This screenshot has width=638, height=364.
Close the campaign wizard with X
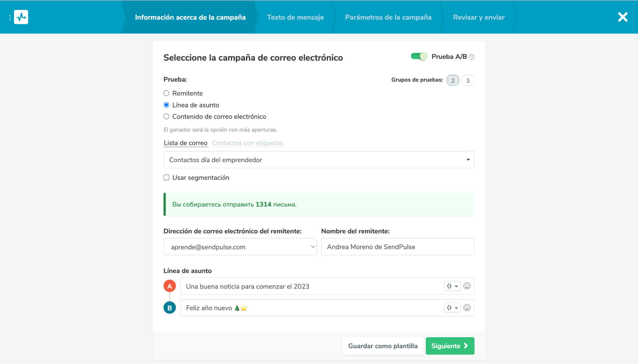click(622, 17)
